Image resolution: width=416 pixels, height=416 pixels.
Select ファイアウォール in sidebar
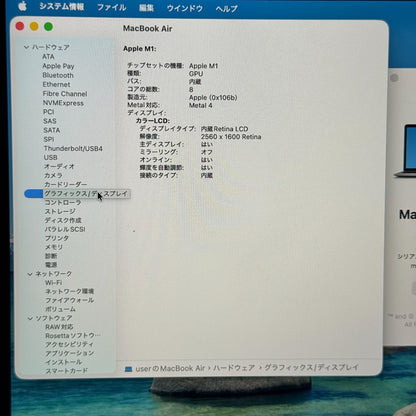[x=70, y=301]
